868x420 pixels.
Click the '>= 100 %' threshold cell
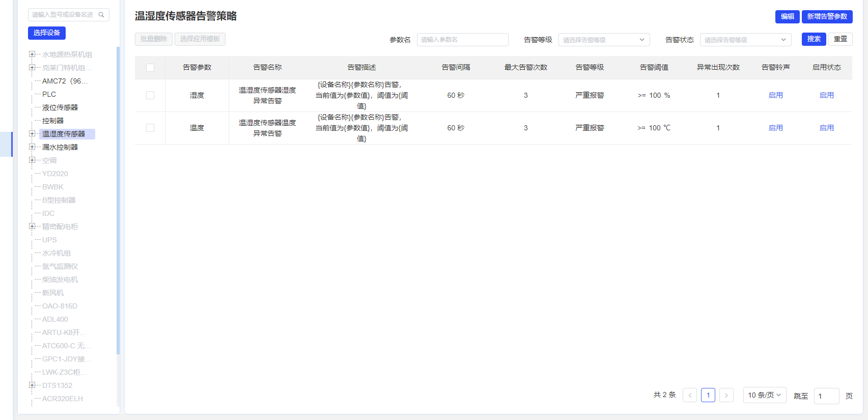point(654,95)
